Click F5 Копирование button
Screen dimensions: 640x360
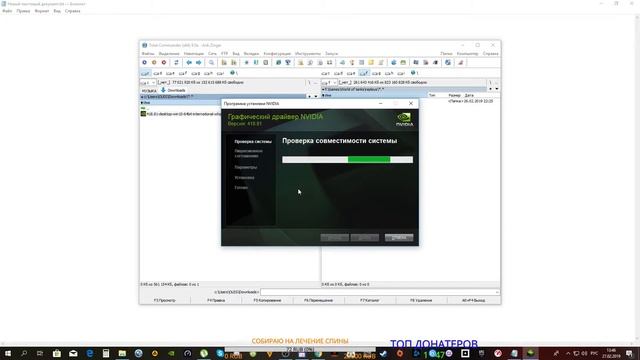[267, 300]
